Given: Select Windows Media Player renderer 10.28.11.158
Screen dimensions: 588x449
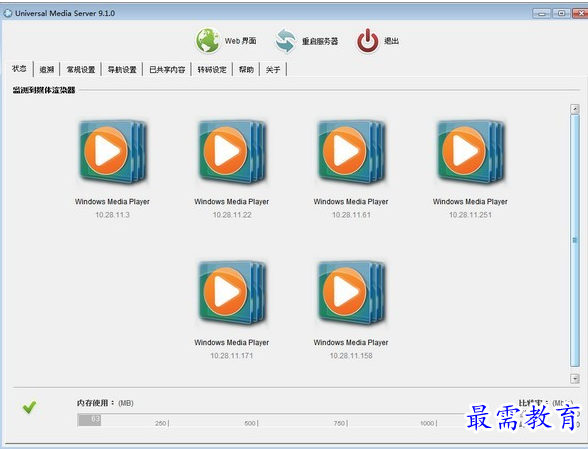Looking at the screenshot, I should (x=351, y=293).
